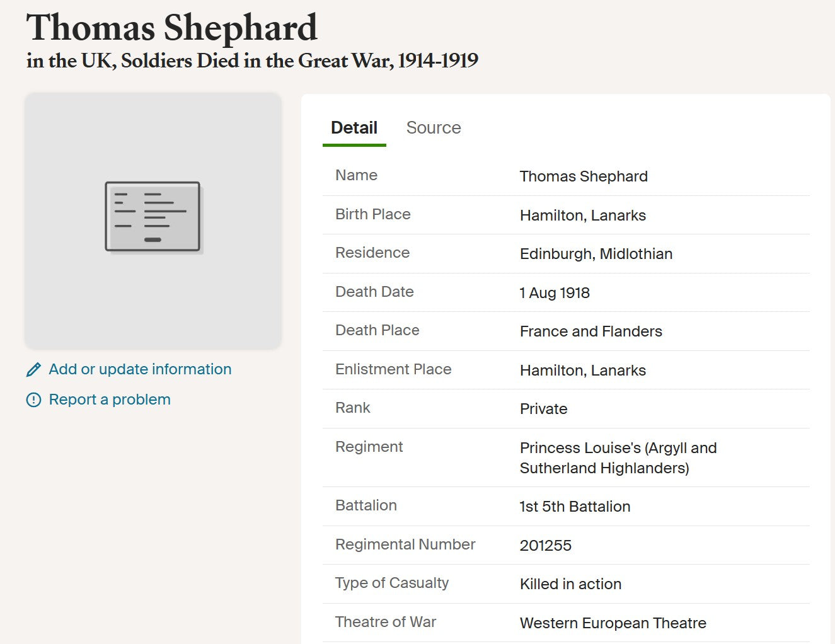This screenshot has width=835, height=644.
Task: Switch to the Source tab
Action: [434, 128]
